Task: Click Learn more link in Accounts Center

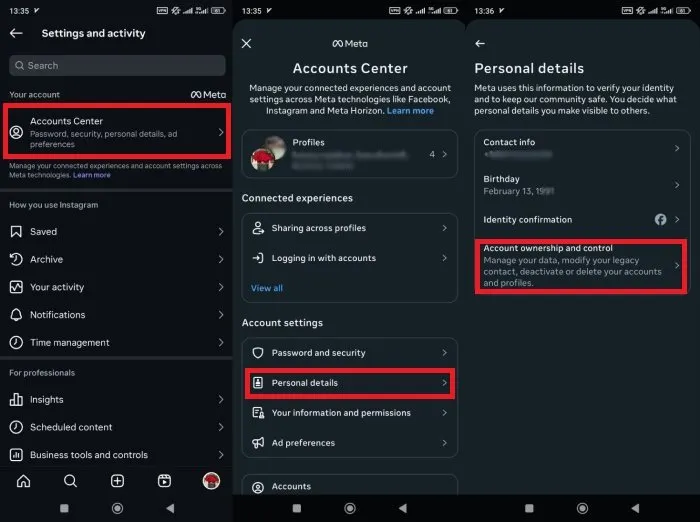Action: pos(410,111)
